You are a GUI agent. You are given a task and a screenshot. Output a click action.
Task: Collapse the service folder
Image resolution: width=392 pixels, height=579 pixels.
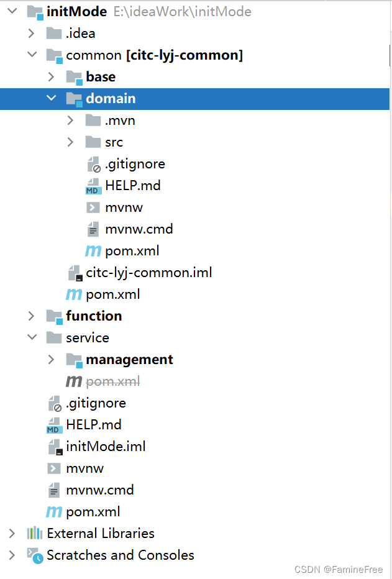[x=31, y=337]
